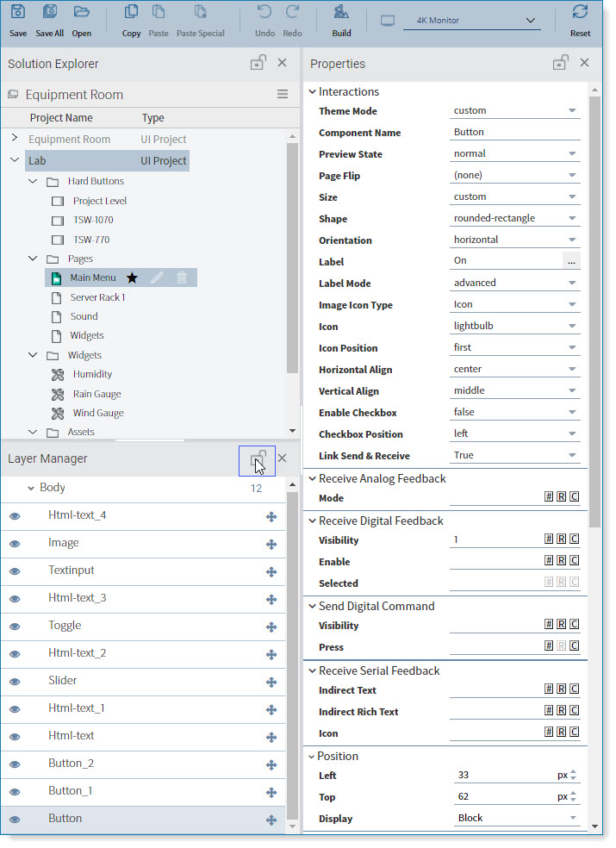This screenshot has height=848, width=616.
Task: Click the Top position stepper arrows
Action: [x=573, y=797]
